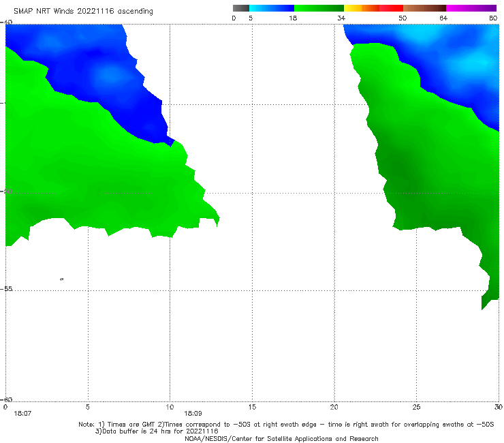Click the latitude axis label '-50'
Viewport: 504px width, 443px height.
tap(6, 192)
